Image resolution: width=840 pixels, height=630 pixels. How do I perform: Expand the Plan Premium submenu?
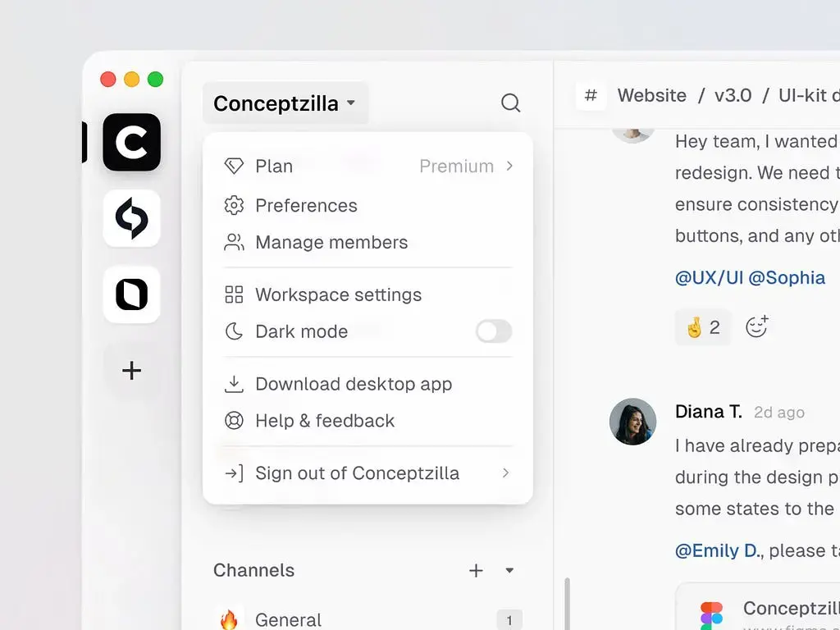[367, 166]
